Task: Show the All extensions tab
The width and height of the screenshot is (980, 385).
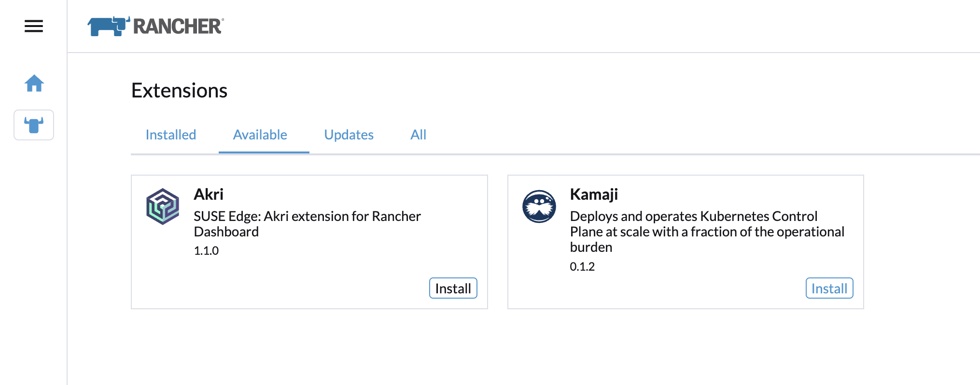Action: click(x=418, y=135)
